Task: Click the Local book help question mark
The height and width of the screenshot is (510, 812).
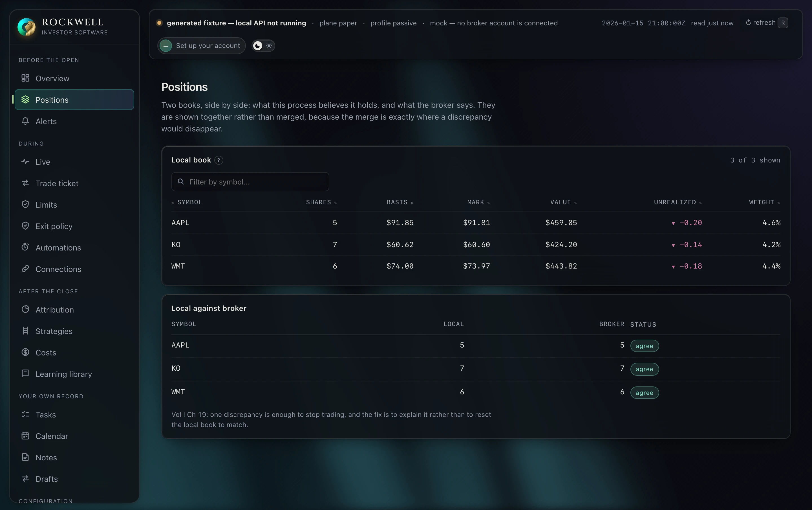Action: click(x=219, y=160)
